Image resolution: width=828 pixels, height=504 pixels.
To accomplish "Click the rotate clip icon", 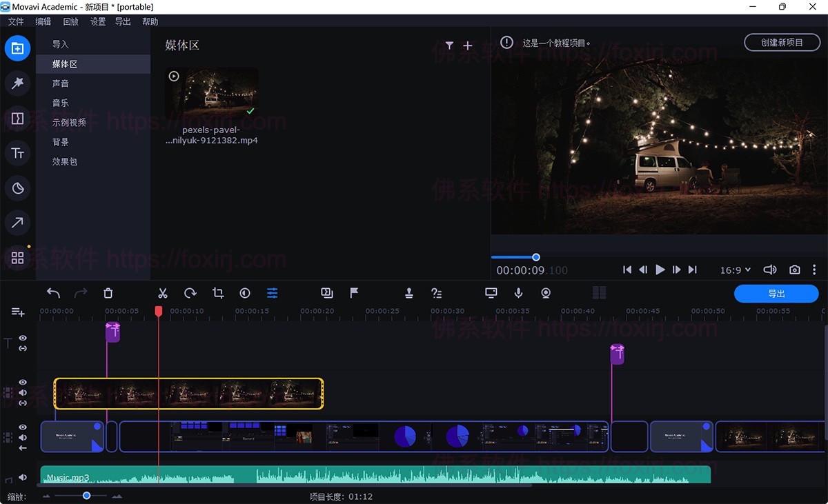I will [190, 293].
